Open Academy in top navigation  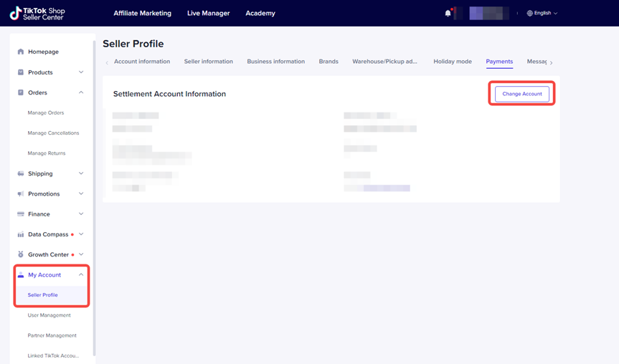pos(260,13)
